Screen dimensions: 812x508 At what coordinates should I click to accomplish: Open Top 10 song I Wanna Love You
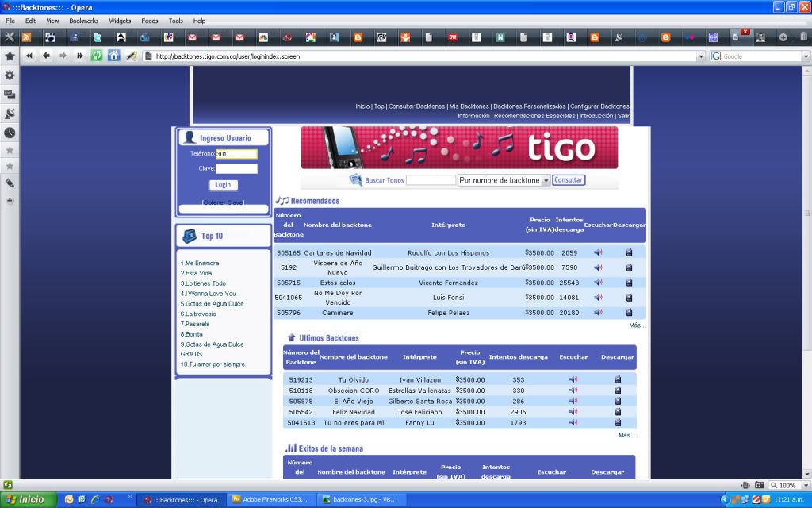point(209,294)
